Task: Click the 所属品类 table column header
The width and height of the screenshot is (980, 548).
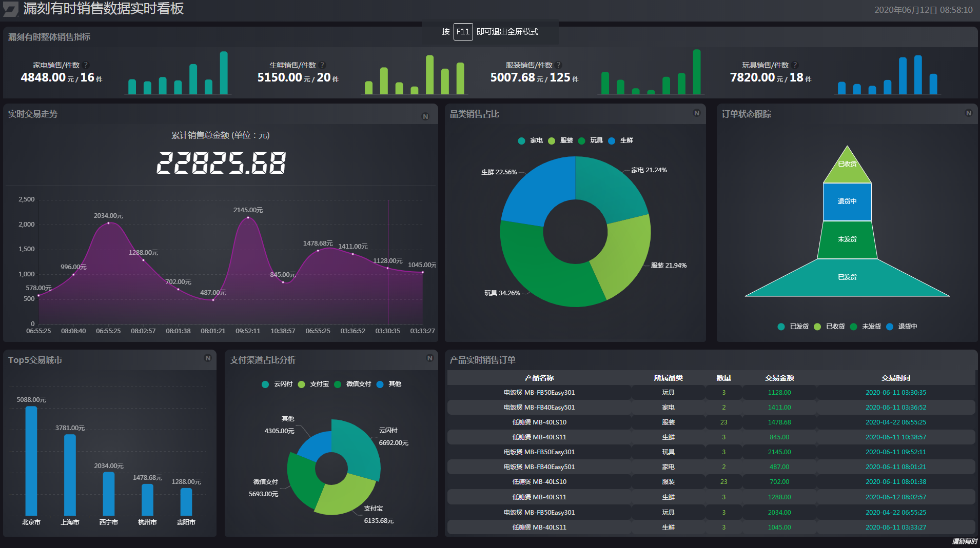Action: coord(668,378)
